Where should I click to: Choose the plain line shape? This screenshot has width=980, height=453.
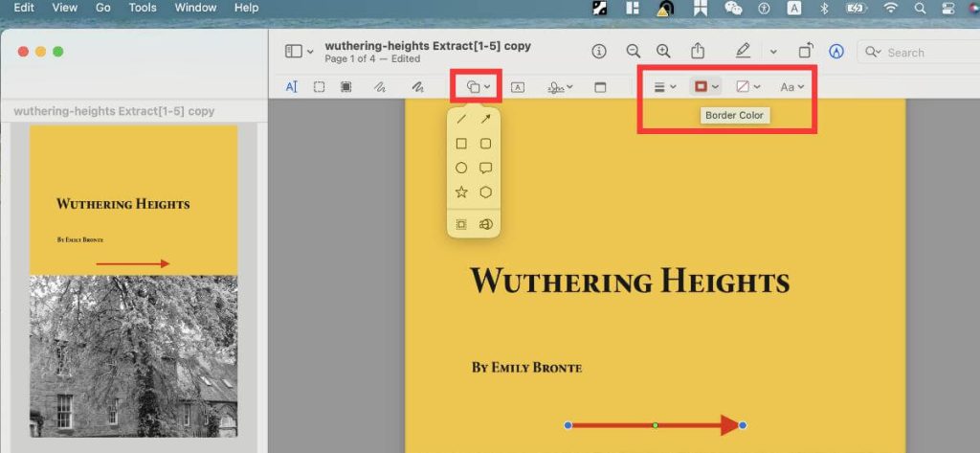tap(461, 119)
